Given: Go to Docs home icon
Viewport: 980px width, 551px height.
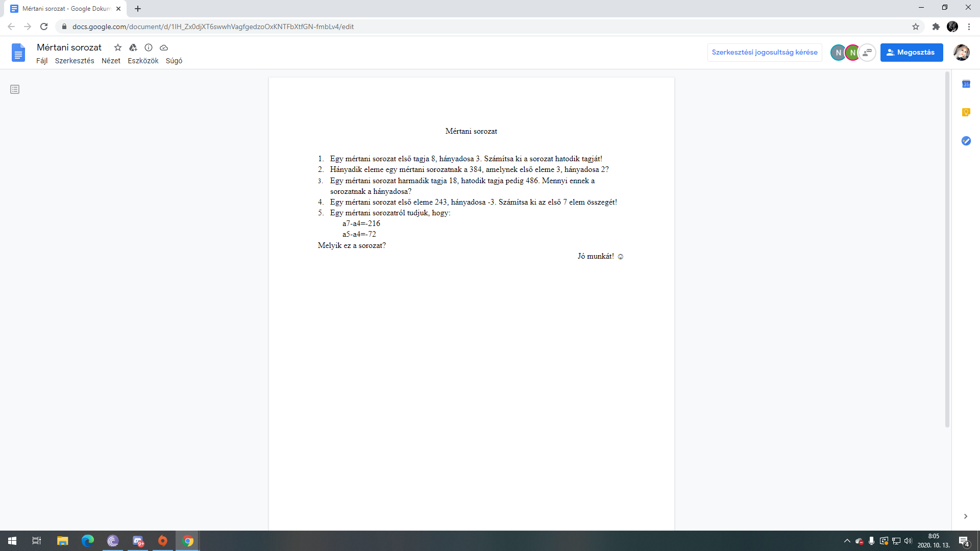Looking at the screenshot, I should [18, 53].
